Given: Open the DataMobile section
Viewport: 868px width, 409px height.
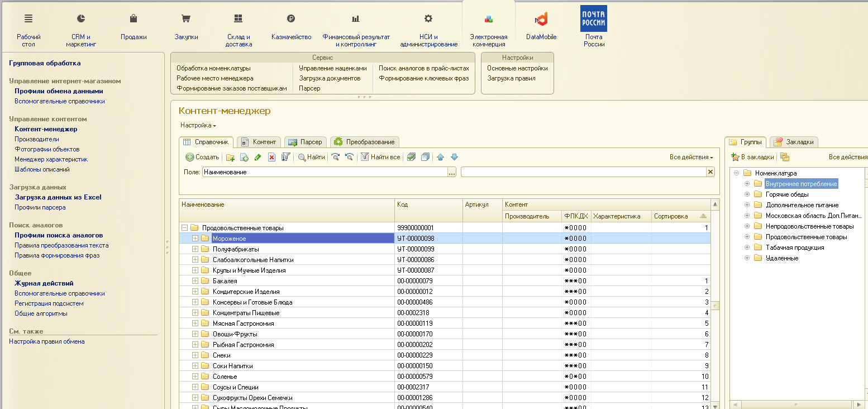Looking at the screenshot, I should (x=541, y=26).
